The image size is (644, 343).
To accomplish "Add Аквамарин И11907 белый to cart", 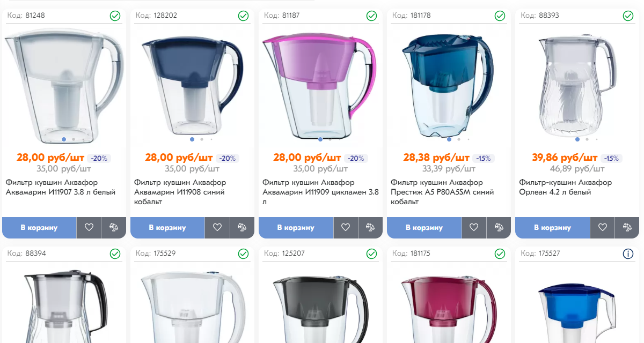I will [39, 227].
